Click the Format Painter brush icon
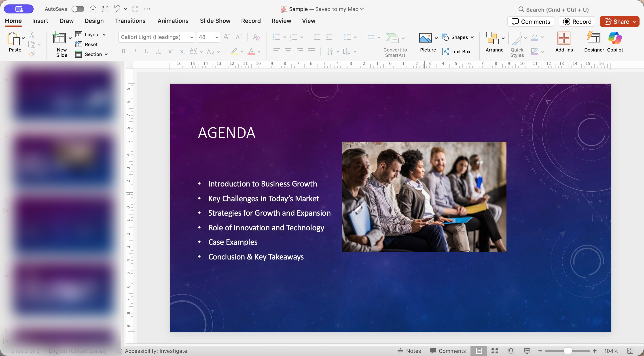The height and width of the screenshot is (356, 644). coord(32,54)
